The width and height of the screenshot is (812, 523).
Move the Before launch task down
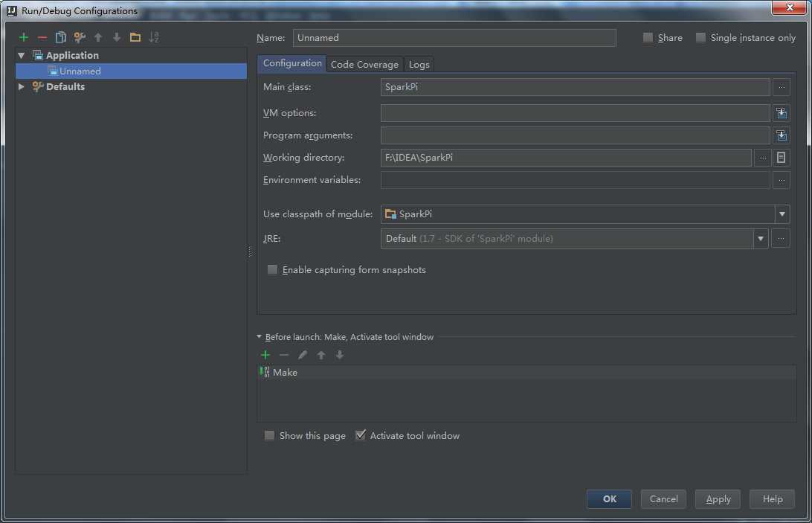340,355
